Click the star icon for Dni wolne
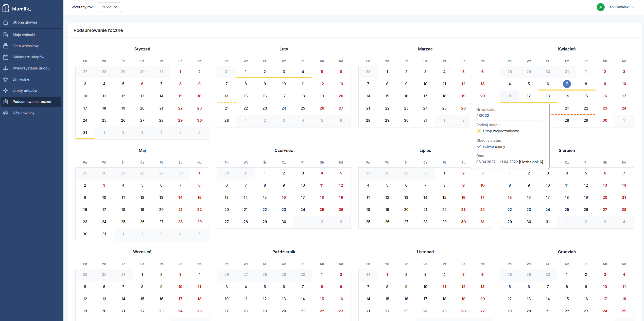The image size is (644, 321). pyautogui.click(x=6, y=79)
